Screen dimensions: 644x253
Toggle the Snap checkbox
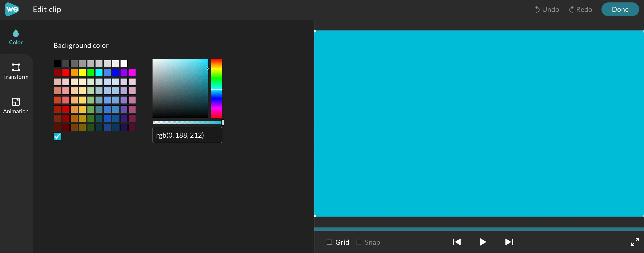(359, 242)
